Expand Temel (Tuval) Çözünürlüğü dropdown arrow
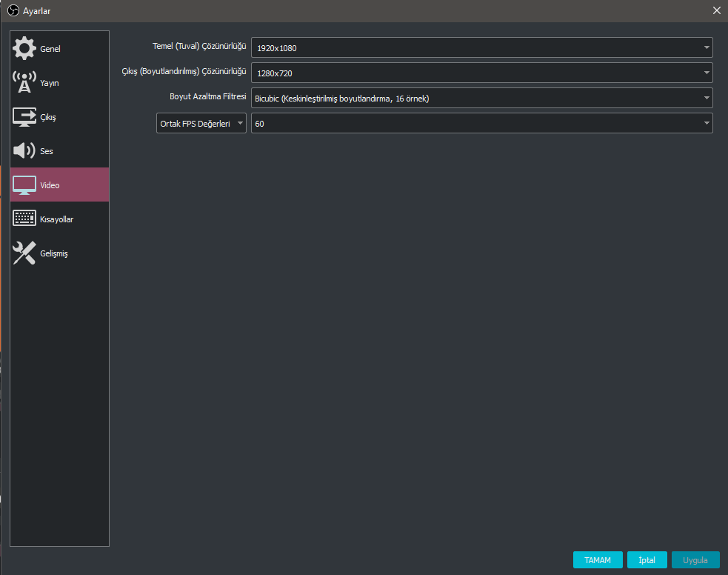The image size is (728, 575). pos(707,47)
